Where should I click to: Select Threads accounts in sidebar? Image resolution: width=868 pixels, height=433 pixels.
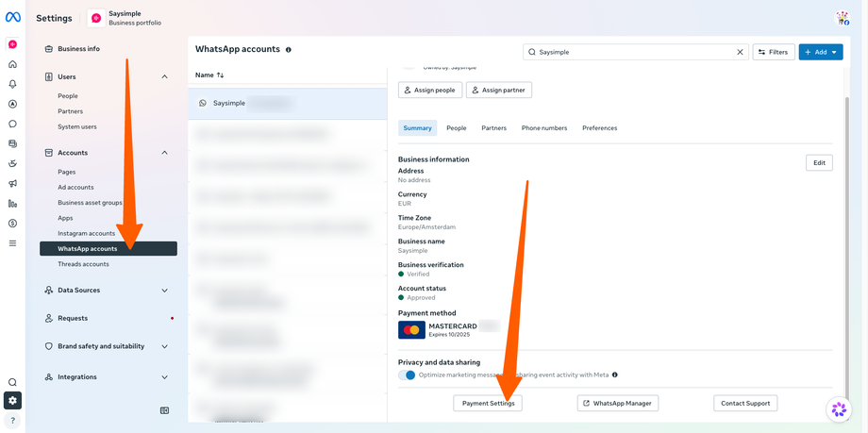click(x=84, y=264)
